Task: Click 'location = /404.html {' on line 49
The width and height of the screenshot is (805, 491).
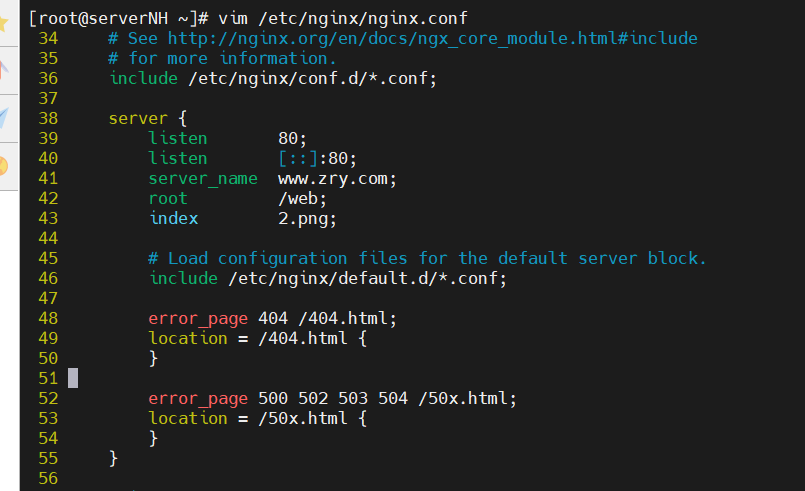Action: 258,338
